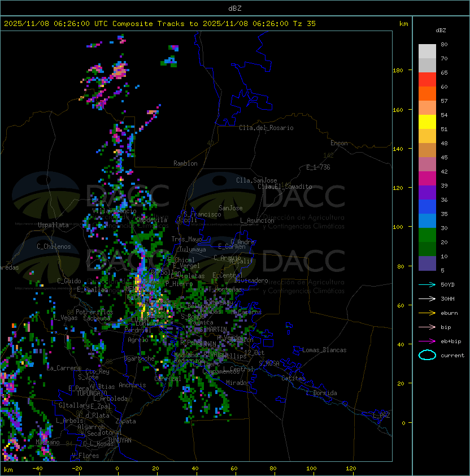Click the 'Mirador' map label
The width and height of the screenshot is (470, 476).
click(x=238, y=383)
